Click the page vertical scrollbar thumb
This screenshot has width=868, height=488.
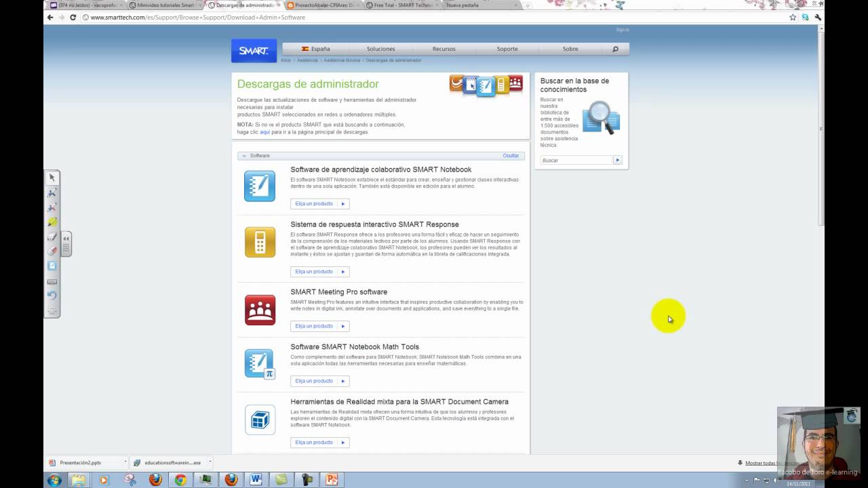pyautogui.click(x=822, y=129)
